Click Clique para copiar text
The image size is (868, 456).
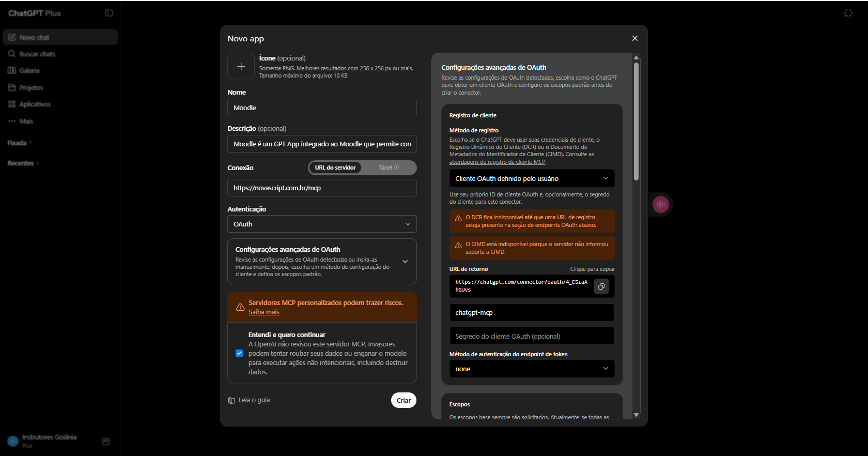[x=592, y=269]
